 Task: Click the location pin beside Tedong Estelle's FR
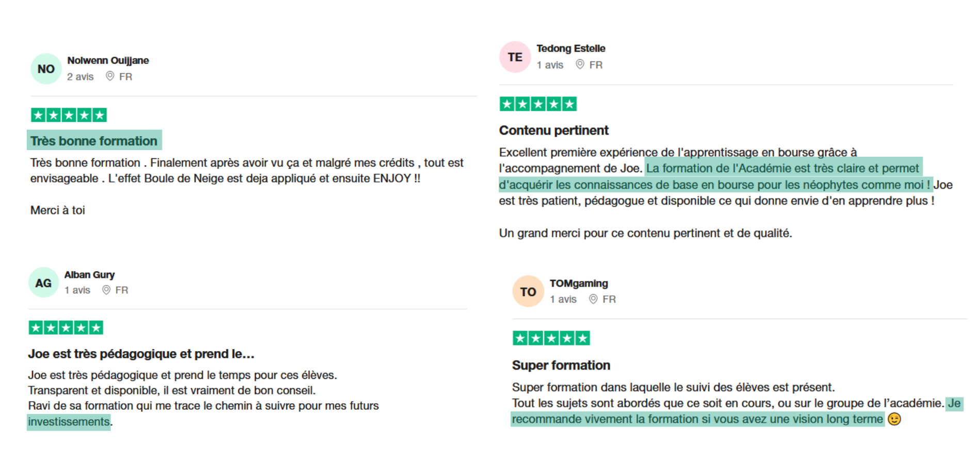tap(580, 64)
